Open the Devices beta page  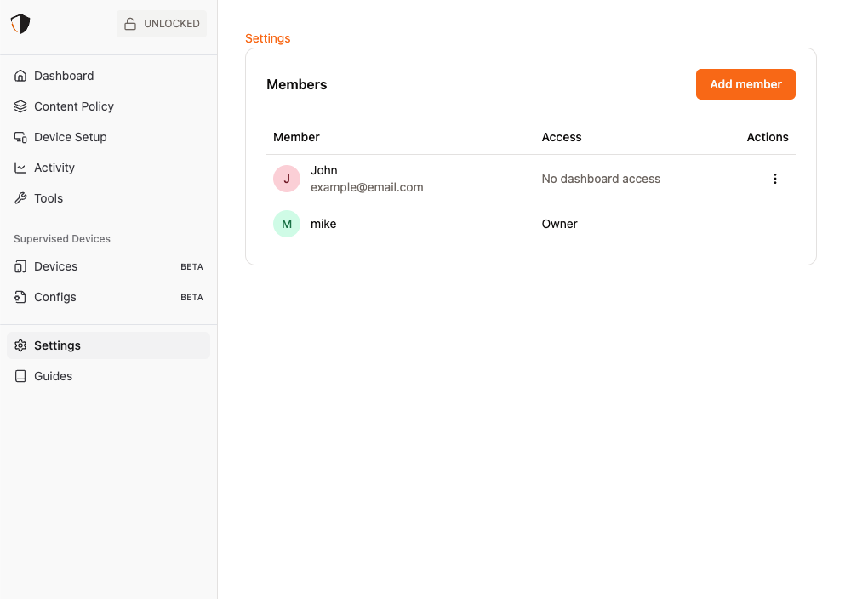pyautogui.click(x=109, y=267)
